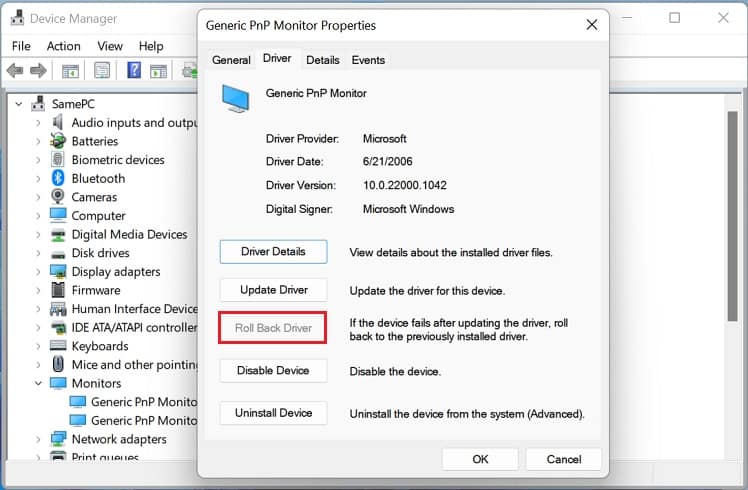The width and height of the screenshot is (748, 490).
Task: Click the Update Driver button
Action: [273, 290]
